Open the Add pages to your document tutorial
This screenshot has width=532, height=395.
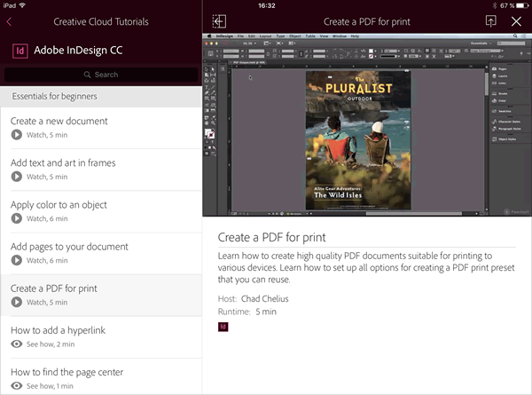pos(69,247)
